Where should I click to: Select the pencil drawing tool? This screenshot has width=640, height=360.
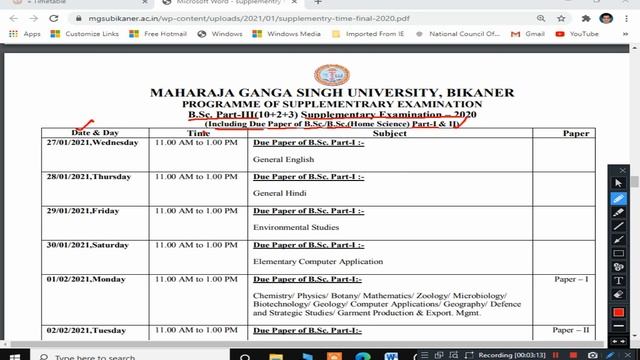[618, 199]
